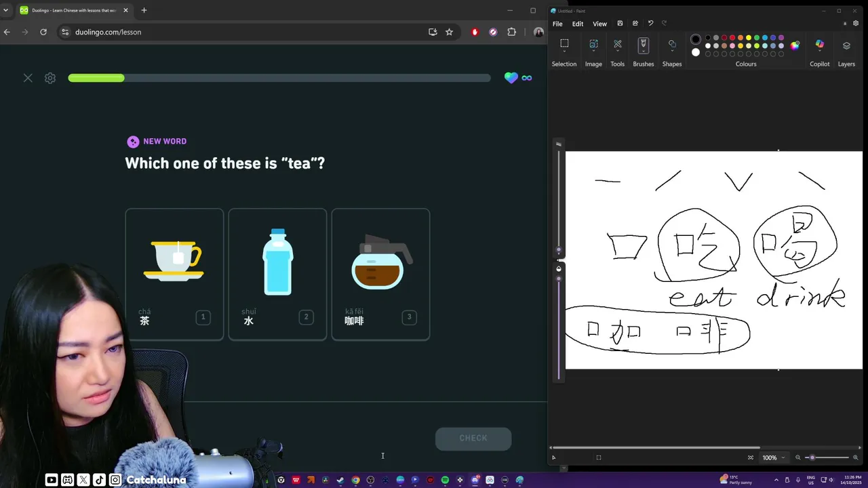Go back in the browser
This screenshot has width=868, height=488.
[x=7, y=32]
